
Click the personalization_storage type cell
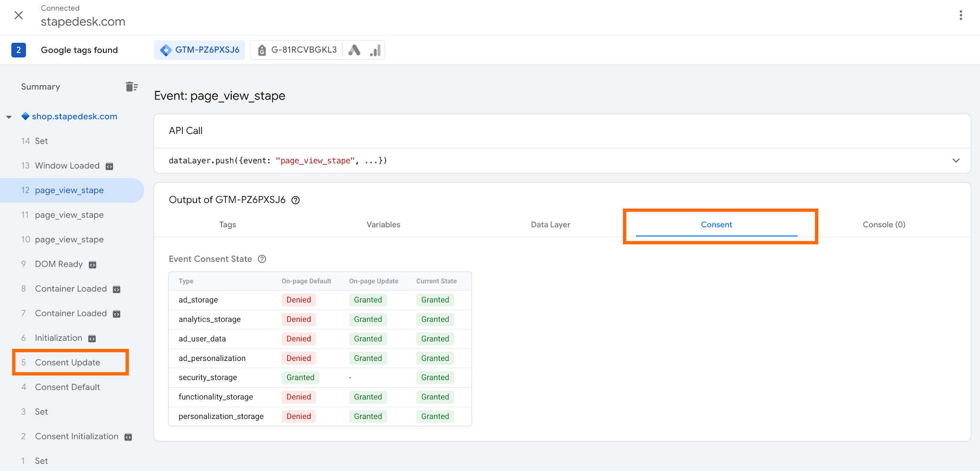[x=221, y=416]
